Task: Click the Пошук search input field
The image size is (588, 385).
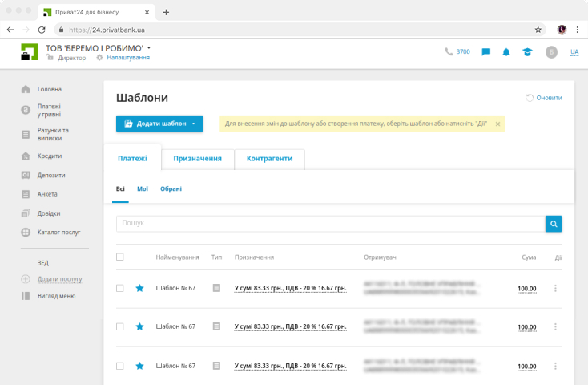Action: tap(330, 224)
